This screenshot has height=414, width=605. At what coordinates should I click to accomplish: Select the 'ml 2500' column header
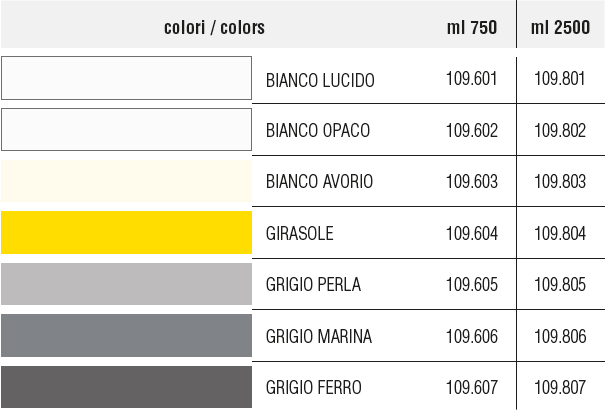560,27
